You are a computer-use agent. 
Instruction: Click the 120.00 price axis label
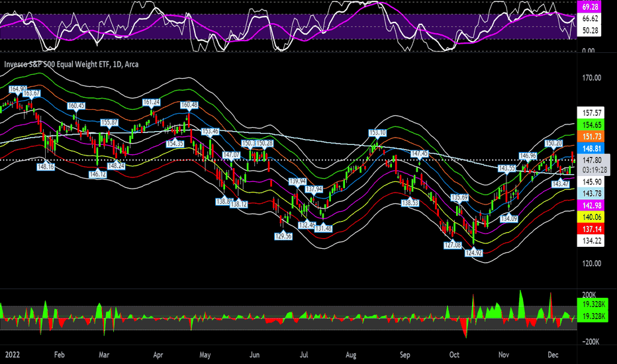(x=591, y=263)
